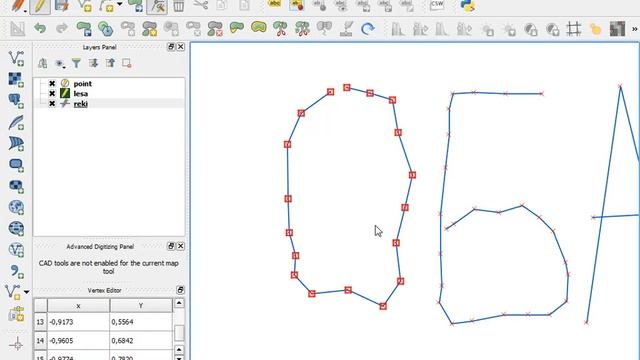Add Delimited Text Layer comma icon
The image size is (640, 360).
(16, 271)
